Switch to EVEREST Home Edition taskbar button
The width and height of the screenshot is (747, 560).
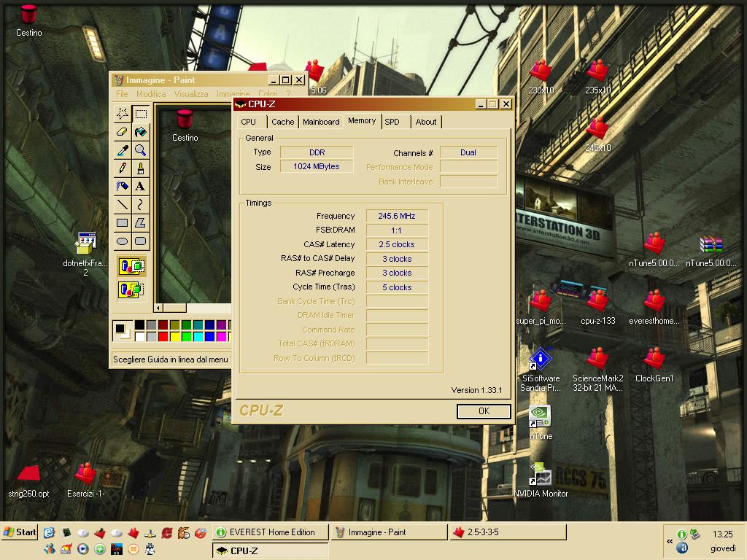271,532
